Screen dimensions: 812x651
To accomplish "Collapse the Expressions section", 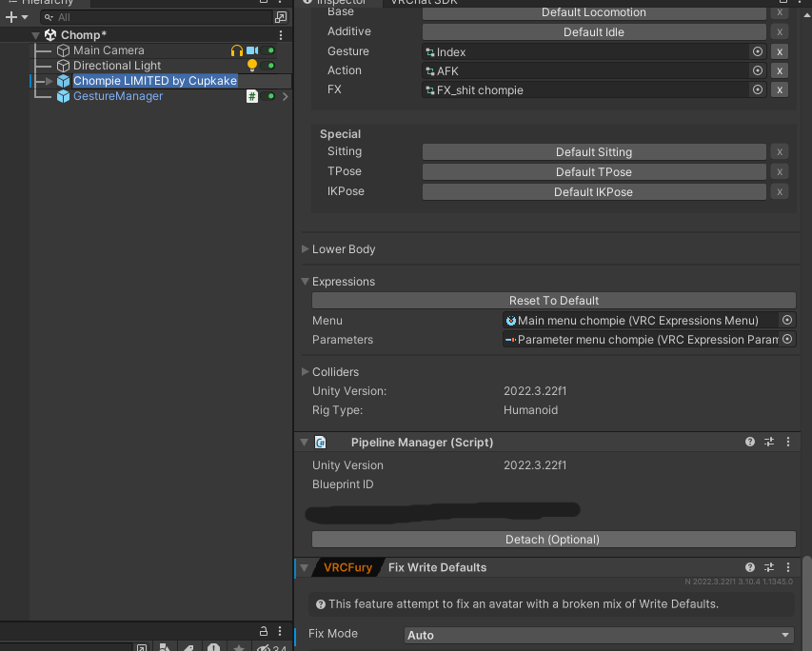I will point(305,281).
